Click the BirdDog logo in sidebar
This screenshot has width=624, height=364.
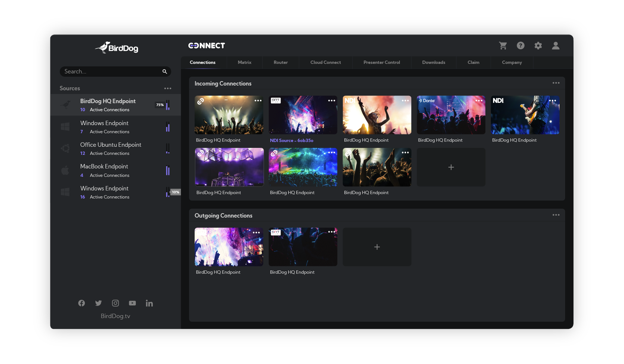tap(116, 48)
